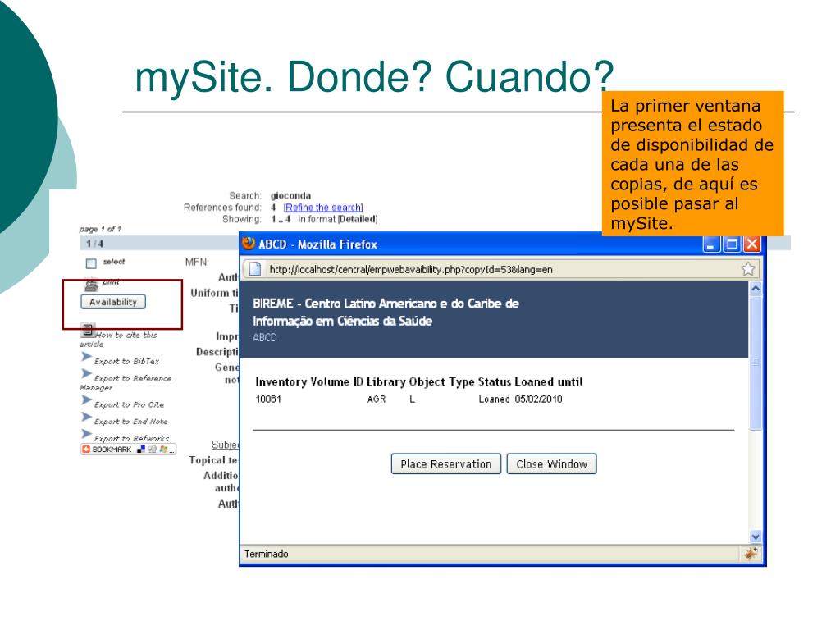This screenshot has height=630, width=840.
Task: Click the ABCD header text
Action: 265,337
